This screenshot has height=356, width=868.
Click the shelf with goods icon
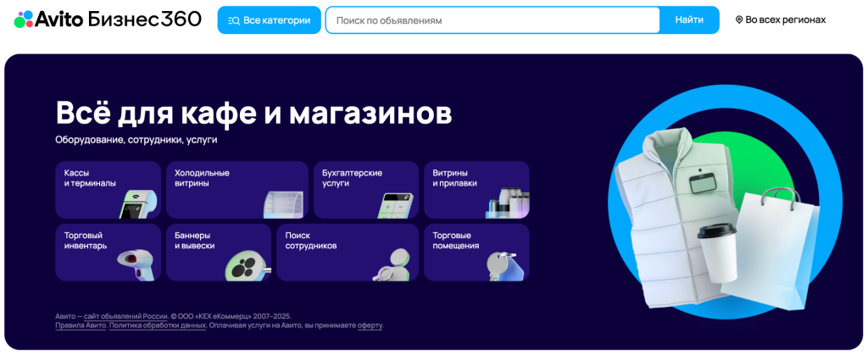click(508, 203)
